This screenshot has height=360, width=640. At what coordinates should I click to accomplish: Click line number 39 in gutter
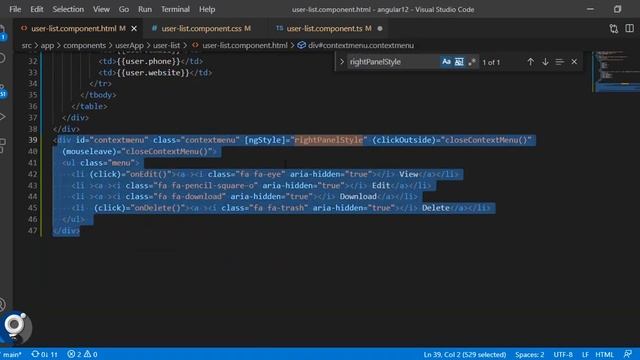pyautogui.click(x=33, y=140)
